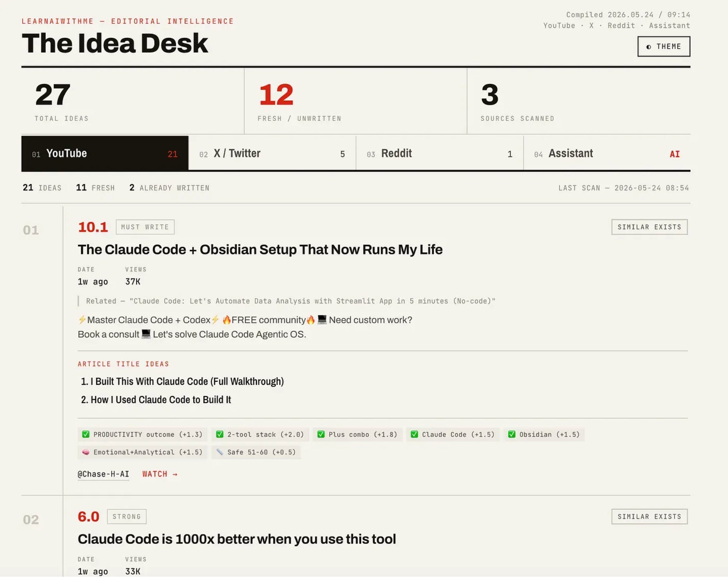
Task: Click the 27 Total Ideas stat
Action: pos(133,101)
